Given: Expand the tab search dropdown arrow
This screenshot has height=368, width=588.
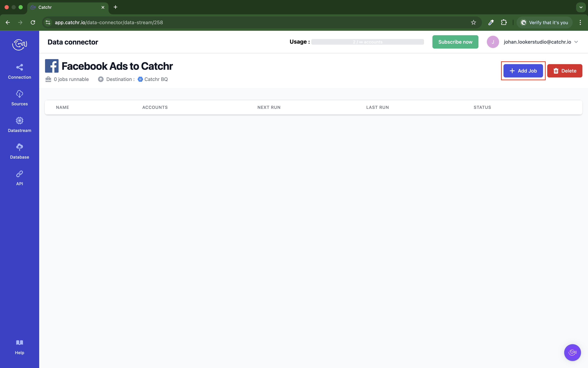Looking at the screenshot, I should coord(581,7).
